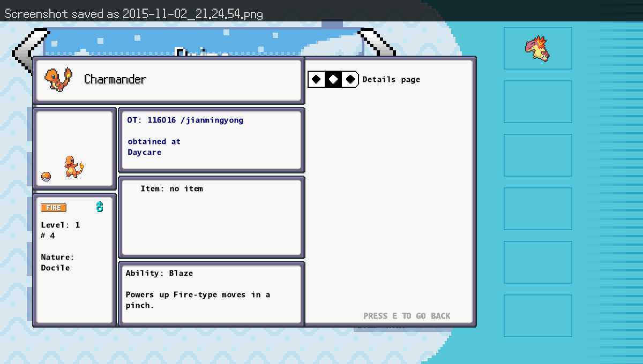Click the PRESS E TO GO BACK prompt
The width and height of the screenshot is (643, 364).
point(407,316)
